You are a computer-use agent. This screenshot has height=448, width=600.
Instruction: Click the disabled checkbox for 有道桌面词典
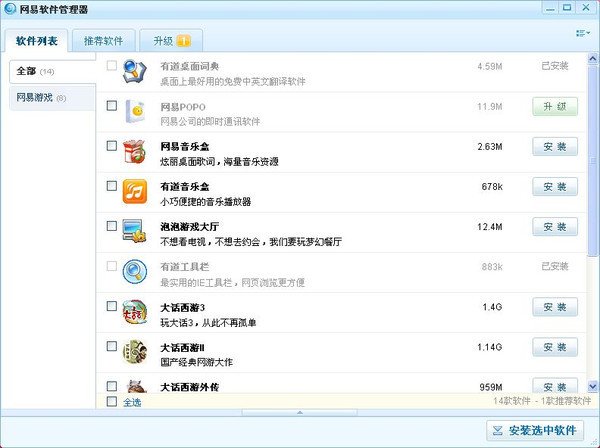click(x=112, y=65)
